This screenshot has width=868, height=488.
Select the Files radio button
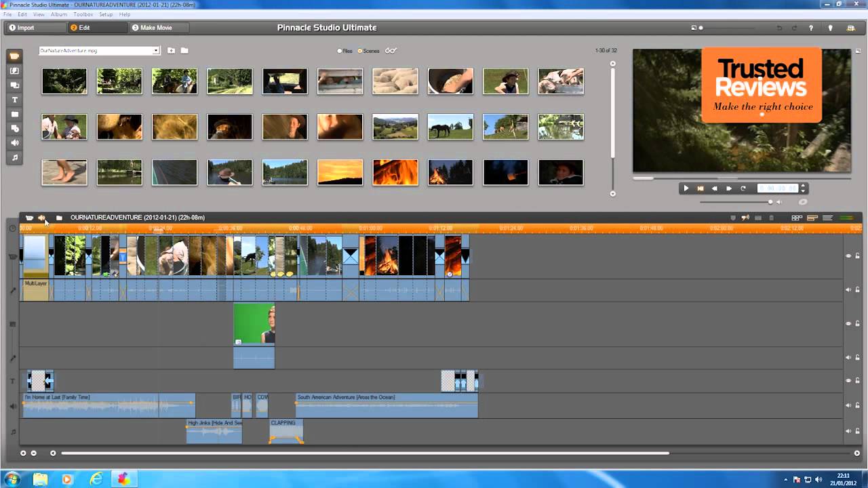tap(340, 51)
